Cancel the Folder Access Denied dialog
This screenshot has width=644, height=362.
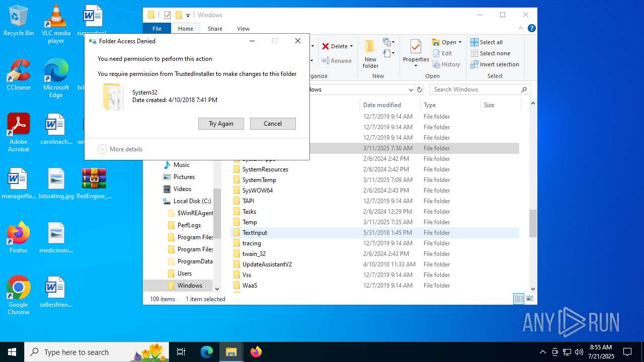(x=273, y=124)
